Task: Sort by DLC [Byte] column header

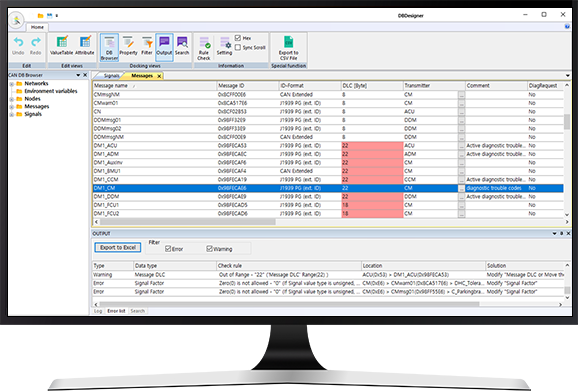Action: (372, 85)
